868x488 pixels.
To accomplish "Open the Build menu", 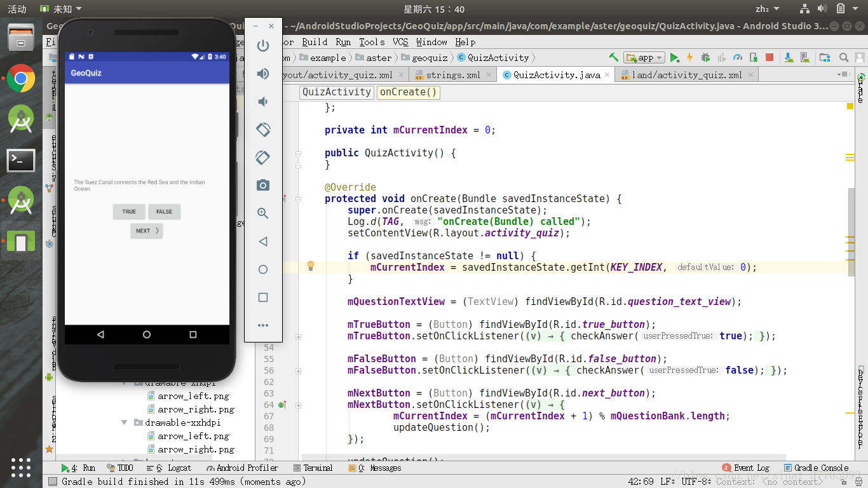I will tap(315, 42).
